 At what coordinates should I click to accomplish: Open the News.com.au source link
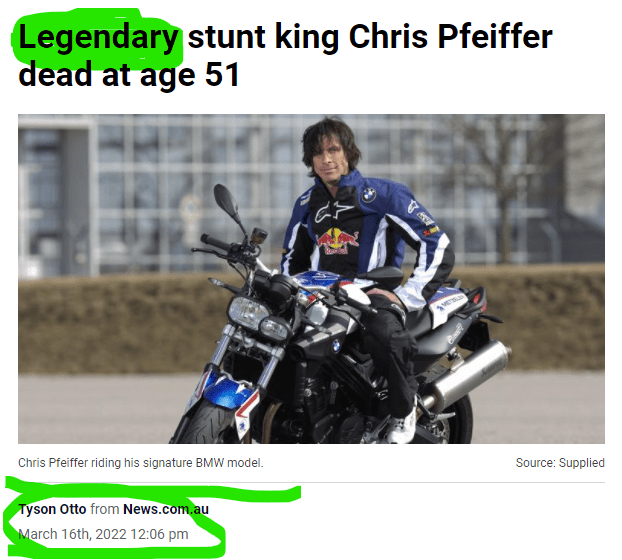pos(166,509)
